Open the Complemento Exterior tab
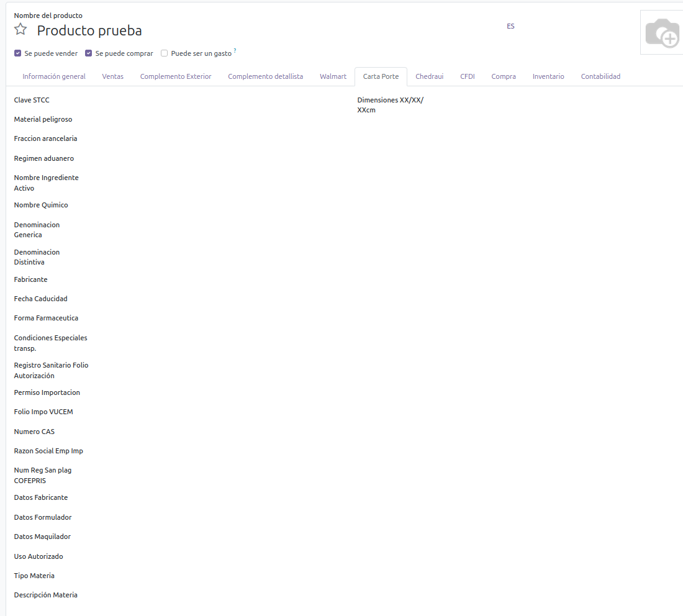 (176, 76)
